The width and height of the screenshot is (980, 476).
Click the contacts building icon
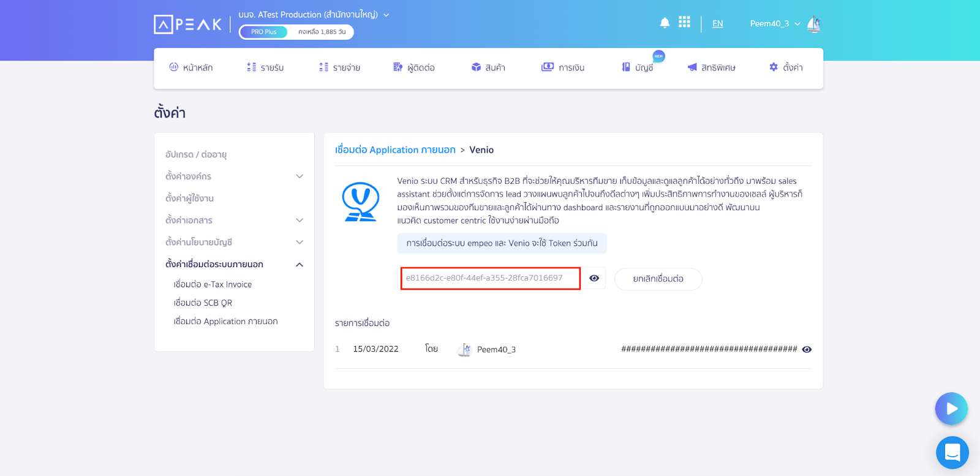[398, 67]
